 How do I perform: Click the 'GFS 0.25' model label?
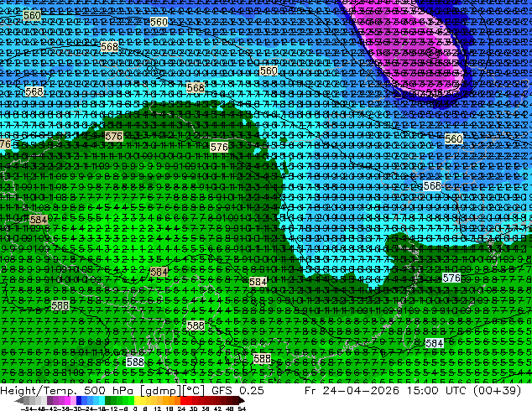click(x=237, y=390)
